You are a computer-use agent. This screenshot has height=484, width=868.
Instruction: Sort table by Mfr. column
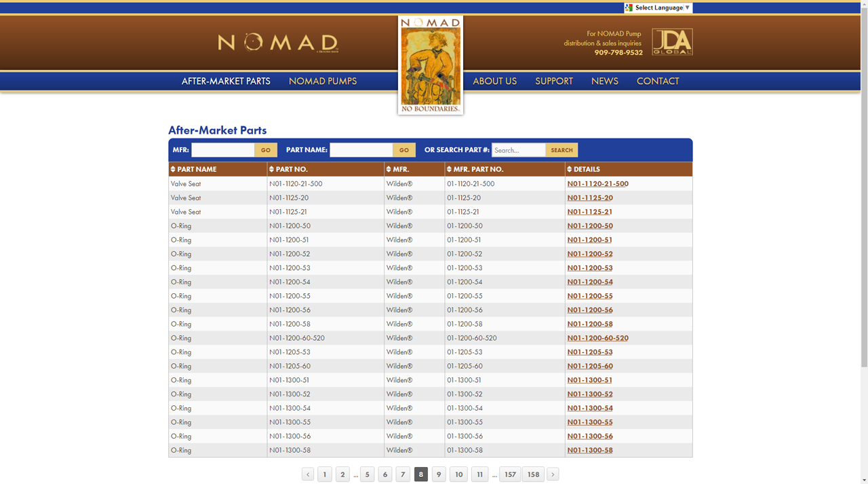[397, 169]
